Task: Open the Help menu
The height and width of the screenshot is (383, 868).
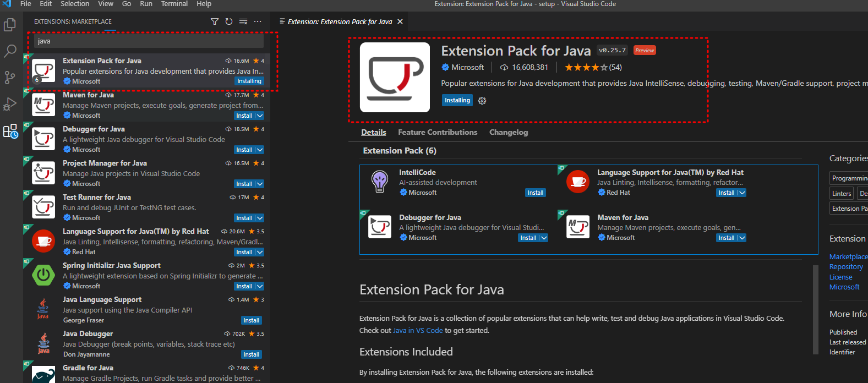Action: coord(204,4)
